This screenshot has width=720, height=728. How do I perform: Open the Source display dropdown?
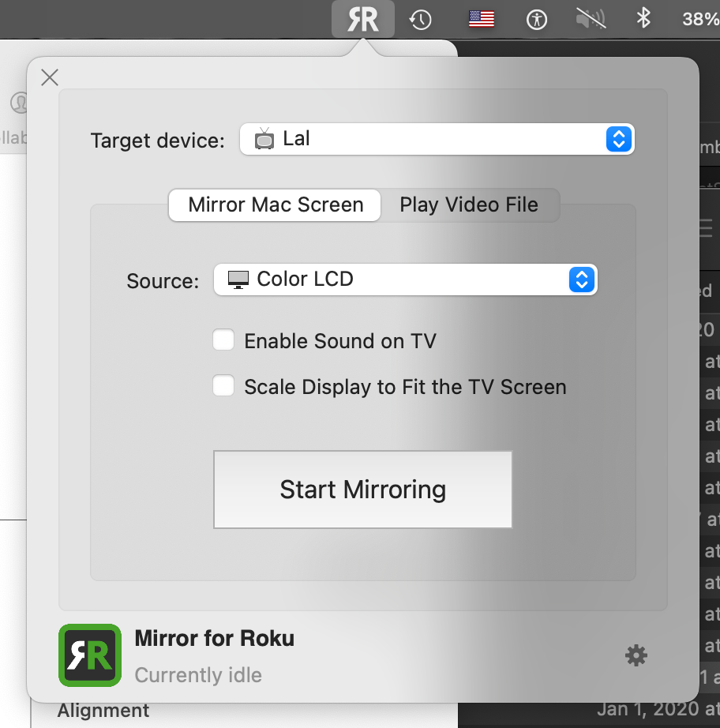(x=406, y=280)
